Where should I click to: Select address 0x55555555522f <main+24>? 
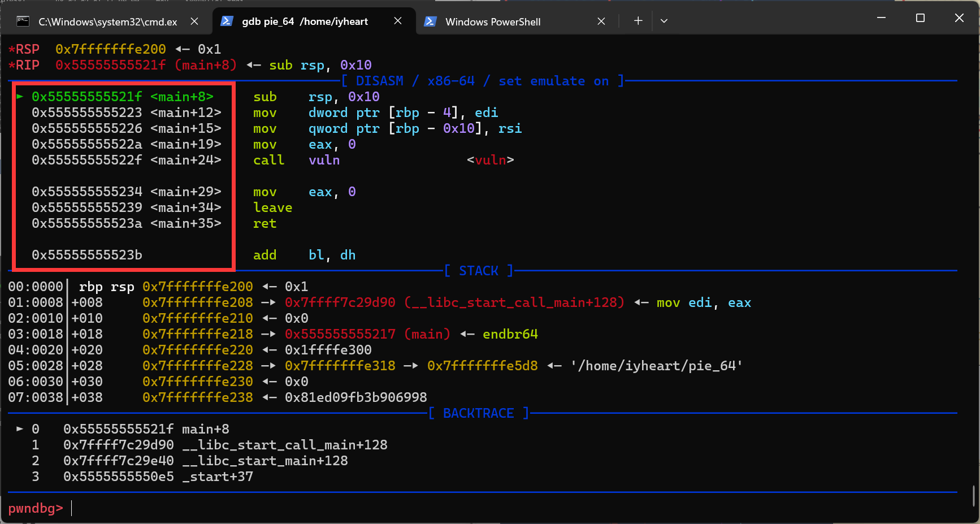pos(127,160)
